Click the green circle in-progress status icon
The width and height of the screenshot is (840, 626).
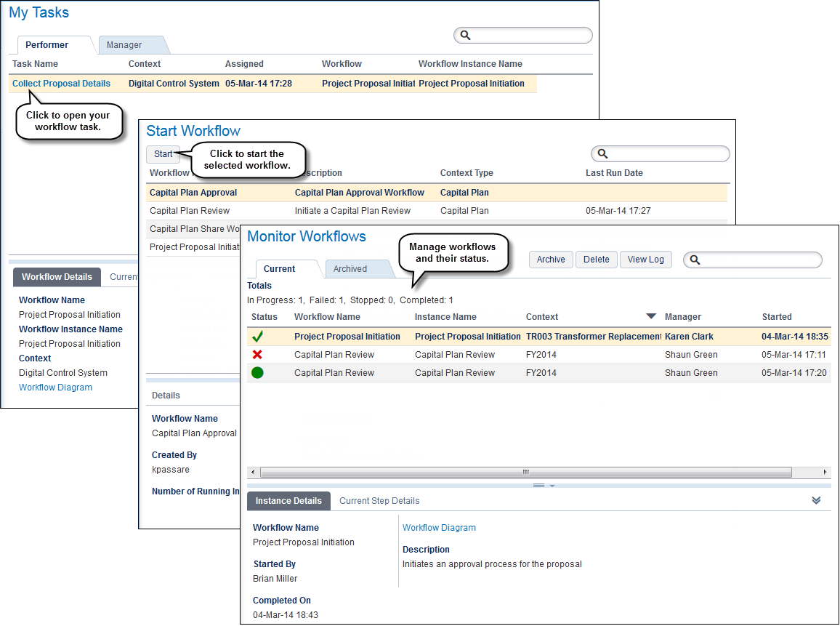[x=257, y=372]
